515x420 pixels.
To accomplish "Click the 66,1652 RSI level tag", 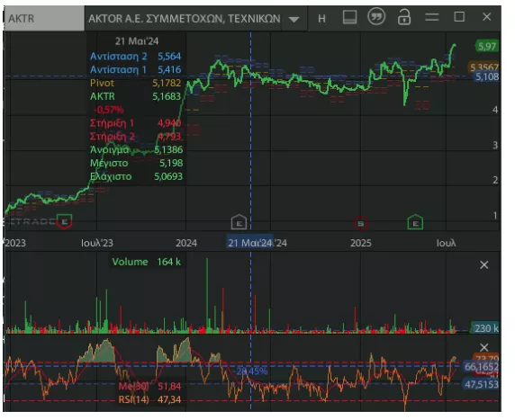I will pyautogui.click(x=482, y=367).
